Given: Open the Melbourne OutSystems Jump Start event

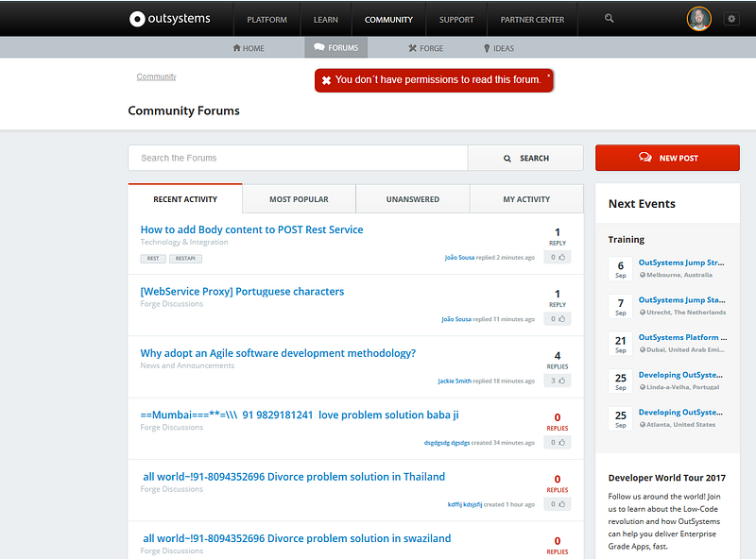Looking at the screenshot, I should click(x=681, y=263).
